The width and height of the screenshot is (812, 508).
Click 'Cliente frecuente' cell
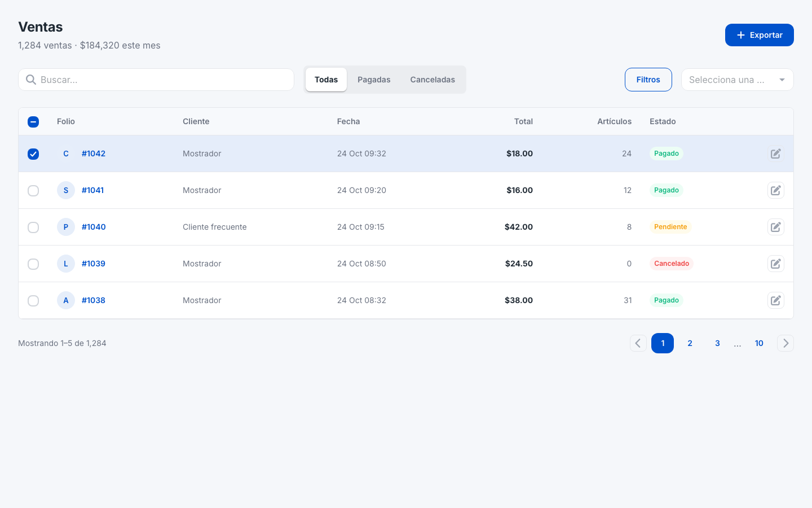(215, 227)
